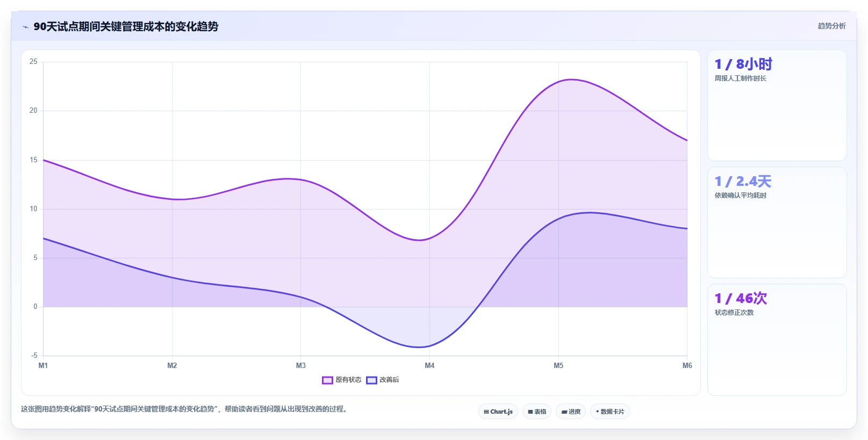Click the 进度 tag chip

(571, 412)
